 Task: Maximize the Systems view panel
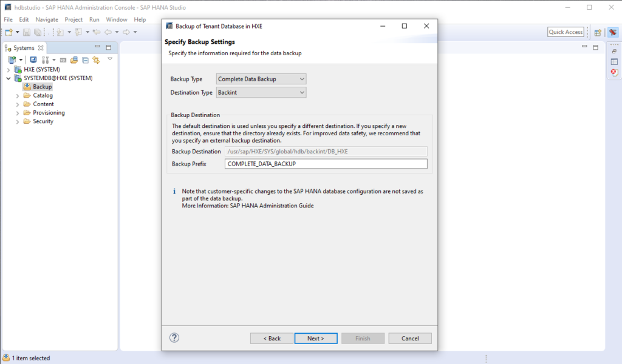point(109,47)
